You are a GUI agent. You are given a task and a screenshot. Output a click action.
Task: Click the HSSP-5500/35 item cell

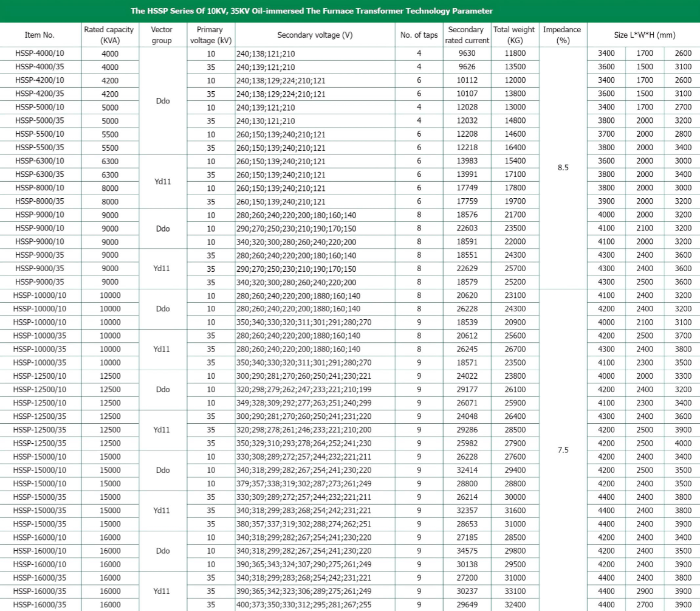(40, 148)
